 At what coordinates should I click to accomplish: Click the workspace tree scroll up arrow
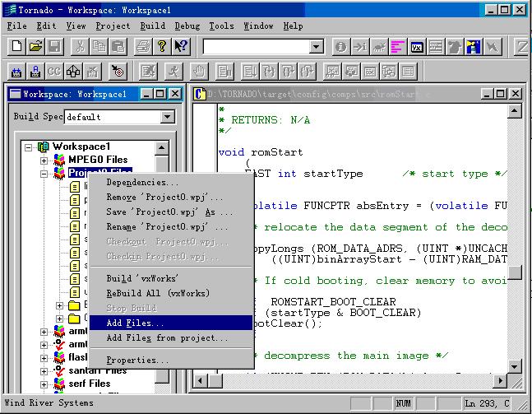(x=161, y=147)
